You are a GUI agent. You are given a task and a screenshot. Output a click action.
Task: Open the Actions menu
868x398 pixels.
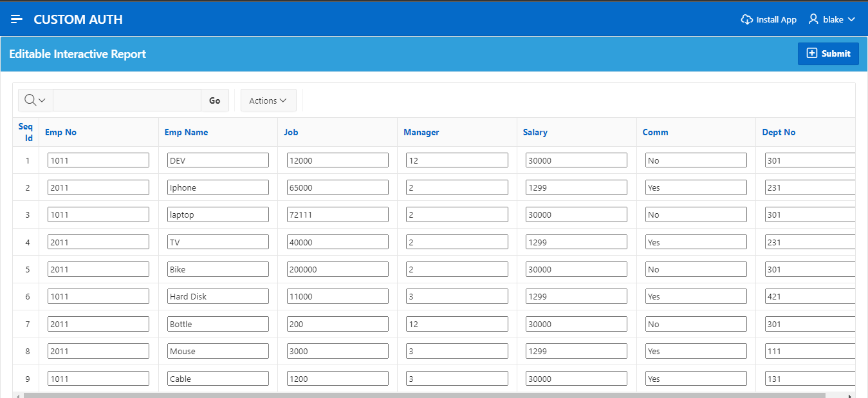point(268,100)
